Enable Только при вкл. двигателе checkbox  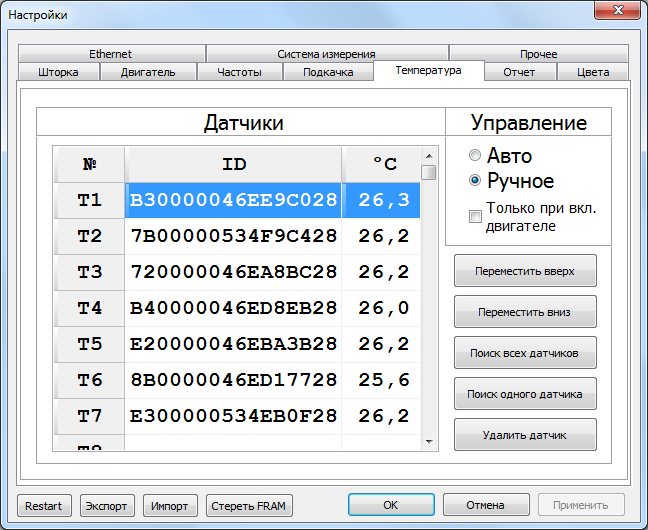point(475,216)
